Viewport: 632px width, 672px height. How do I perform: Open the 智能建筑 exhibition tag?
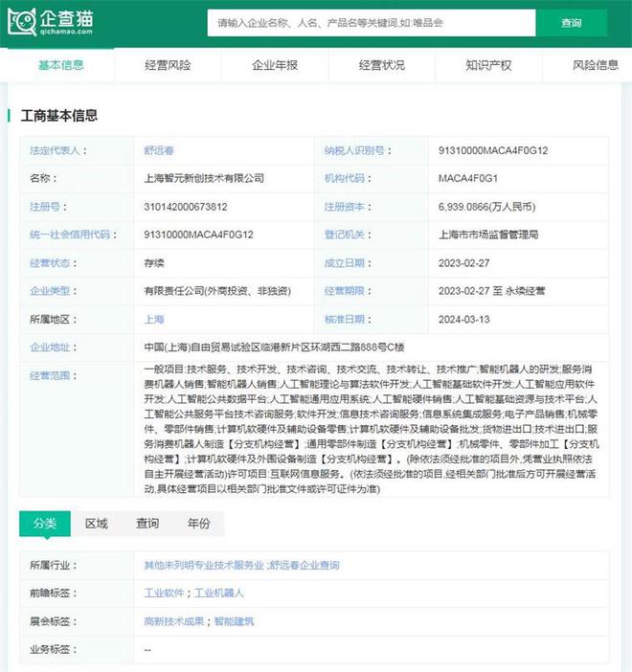(x=234, y=621)
